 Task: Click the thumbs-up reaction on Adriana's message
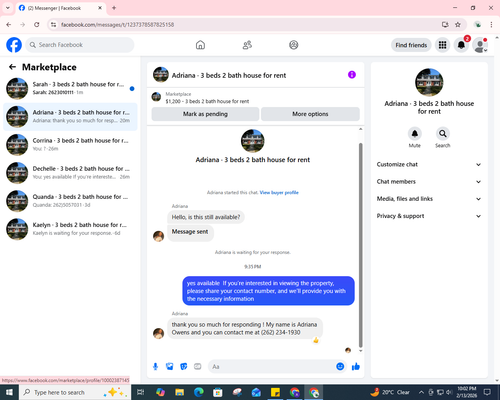click(316, 340)
